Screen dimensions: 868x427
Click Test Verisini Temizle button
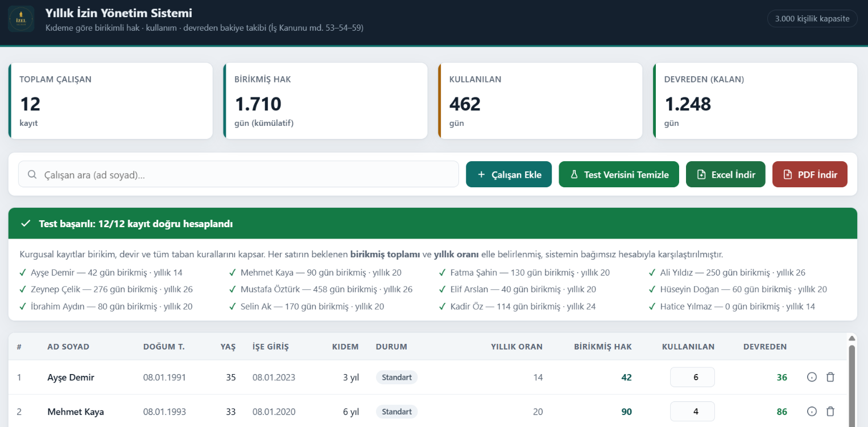[x=619, y=174]
